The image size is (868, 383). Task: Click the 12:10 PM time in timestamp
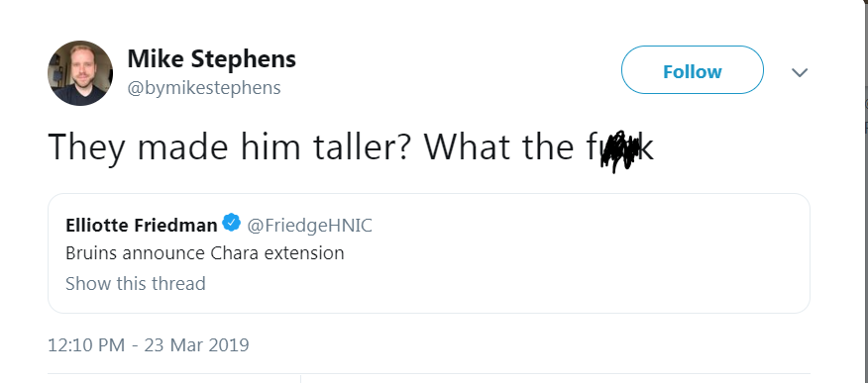point(86,344)
